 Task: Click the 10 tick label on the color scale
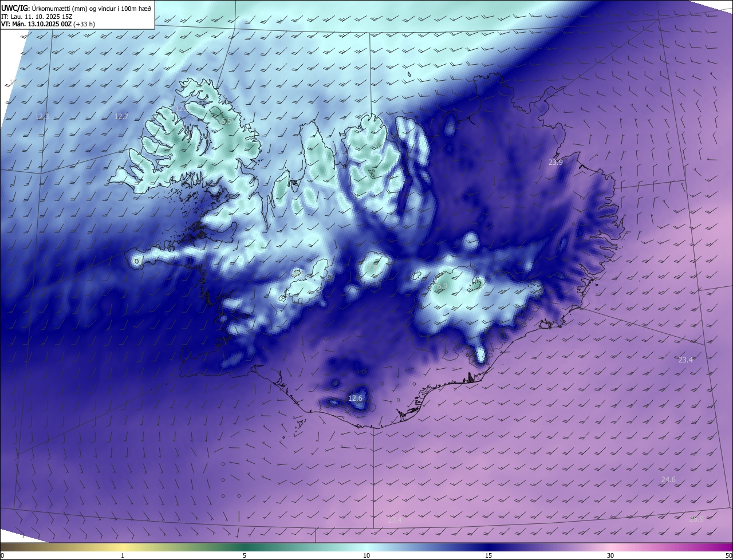click(366, 555)
